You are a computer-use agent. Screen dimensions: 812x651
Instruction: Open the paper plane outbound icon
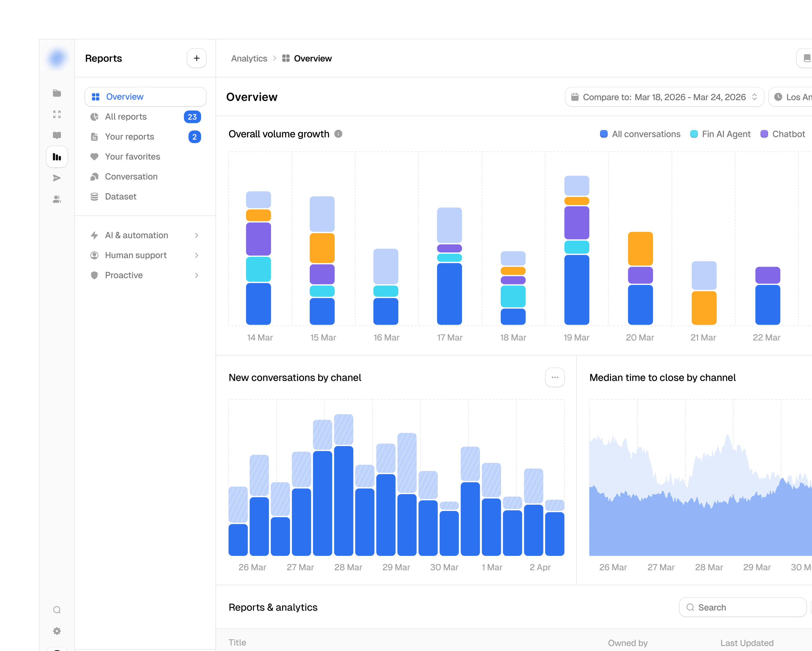(x=57, y=178)
